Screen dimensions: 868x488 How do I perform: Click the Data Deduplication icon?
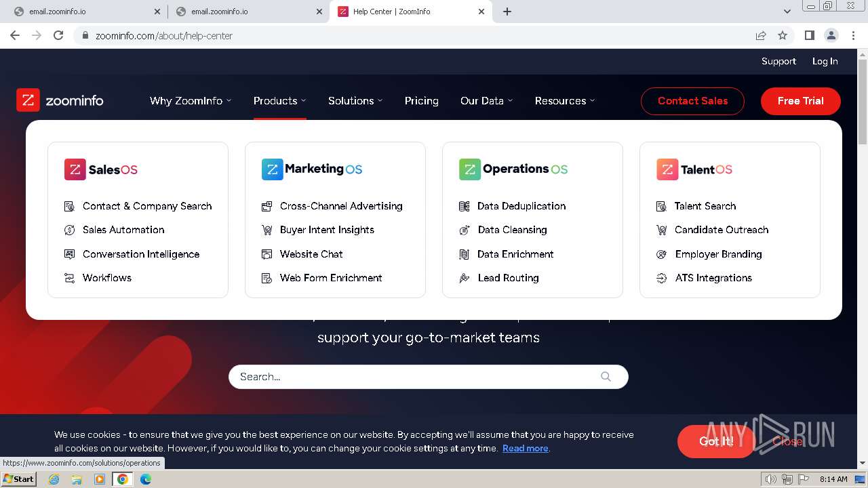(464, 206)
